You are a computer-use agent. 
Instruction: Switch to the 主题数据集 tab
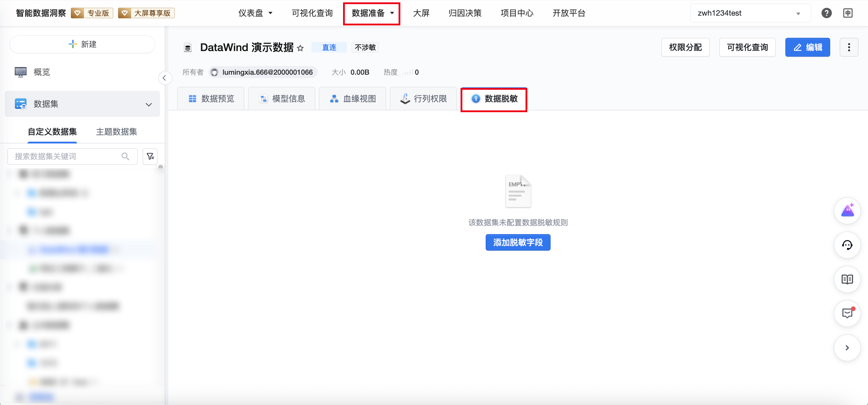pyautogui.click(x=116, y=132)
